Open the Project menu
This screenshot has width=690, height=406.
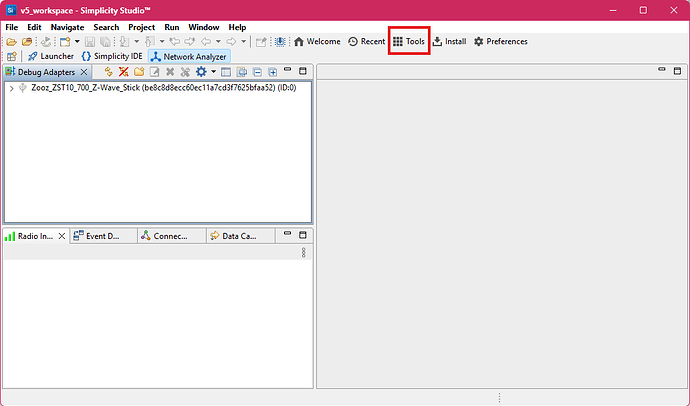click(141, 27)
